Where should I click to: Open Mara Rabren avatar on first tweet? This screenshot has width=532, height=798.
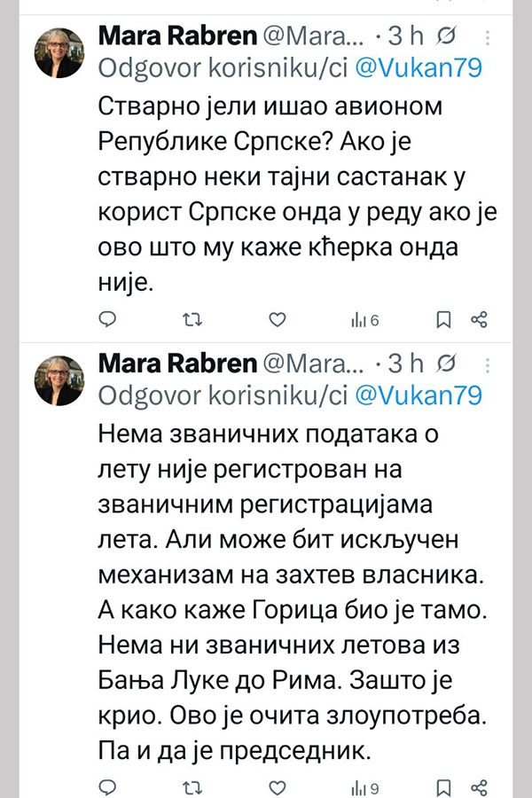tap(59, 52)
